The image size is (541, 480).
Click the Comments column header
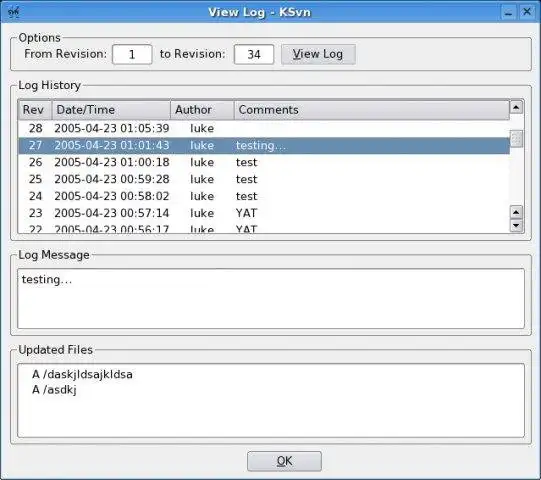click(372, 110)
